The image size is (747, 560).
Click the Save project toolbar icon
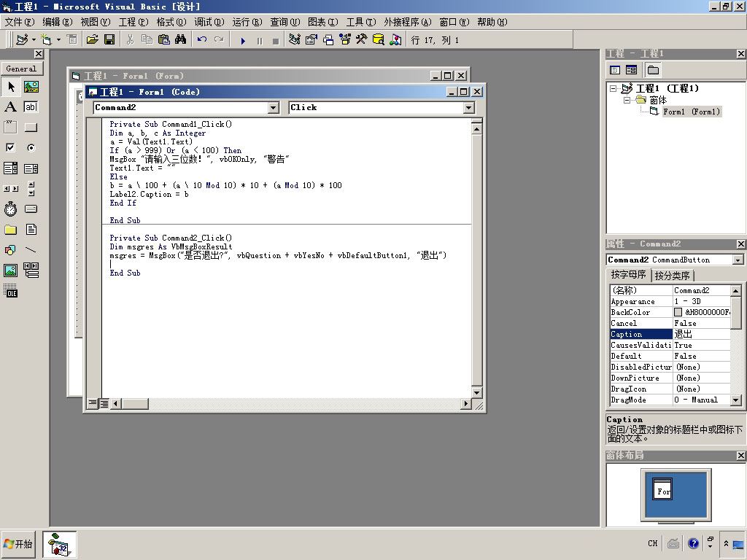click(109, 39)
